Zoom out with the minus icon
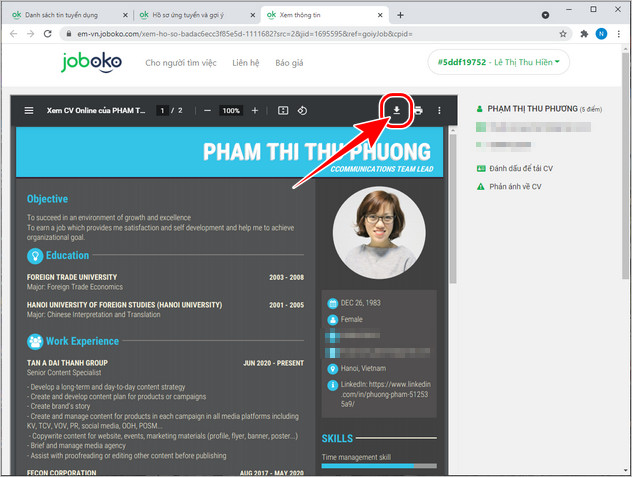Viewport: 632px width, 477px height. [x=207, y=110]
